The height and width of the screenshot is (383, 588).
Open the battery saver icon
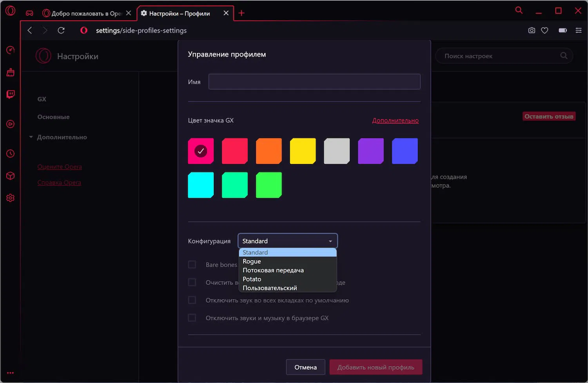coord(563,30)
